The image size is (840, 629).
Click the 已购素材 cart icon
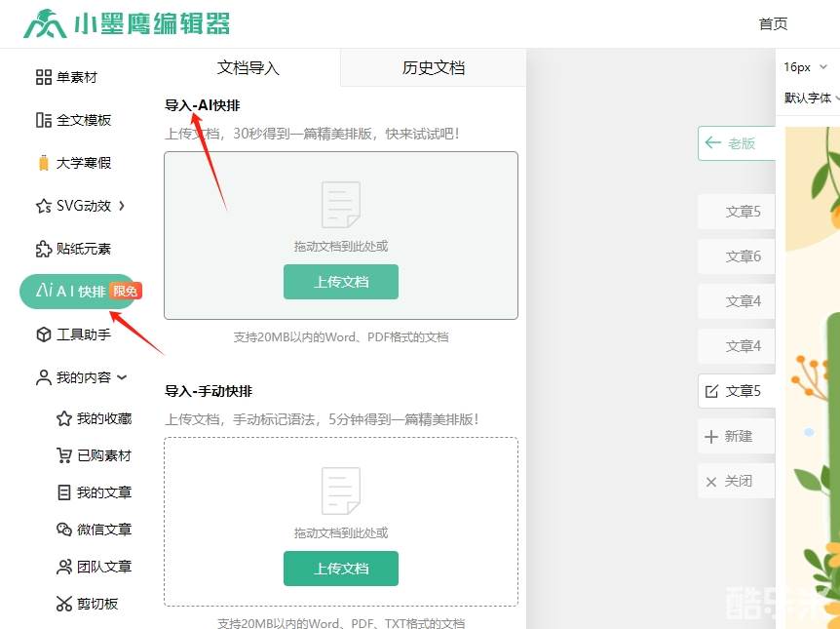[64, 455]
